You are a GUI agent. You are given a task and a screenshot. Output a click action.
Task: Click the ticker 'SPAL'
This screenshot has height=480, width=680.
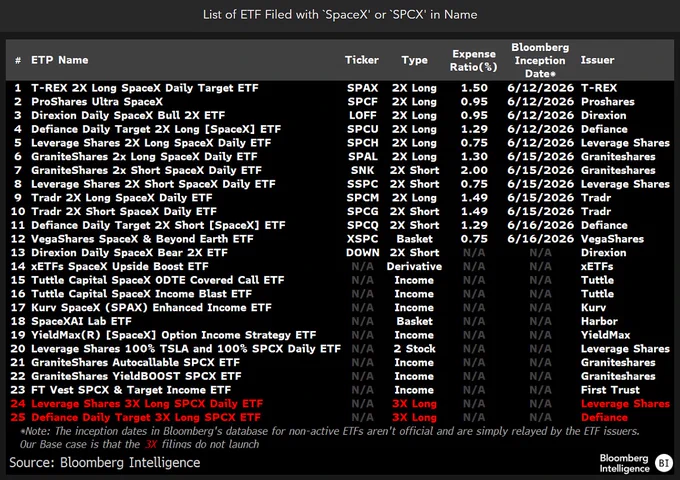362,157
